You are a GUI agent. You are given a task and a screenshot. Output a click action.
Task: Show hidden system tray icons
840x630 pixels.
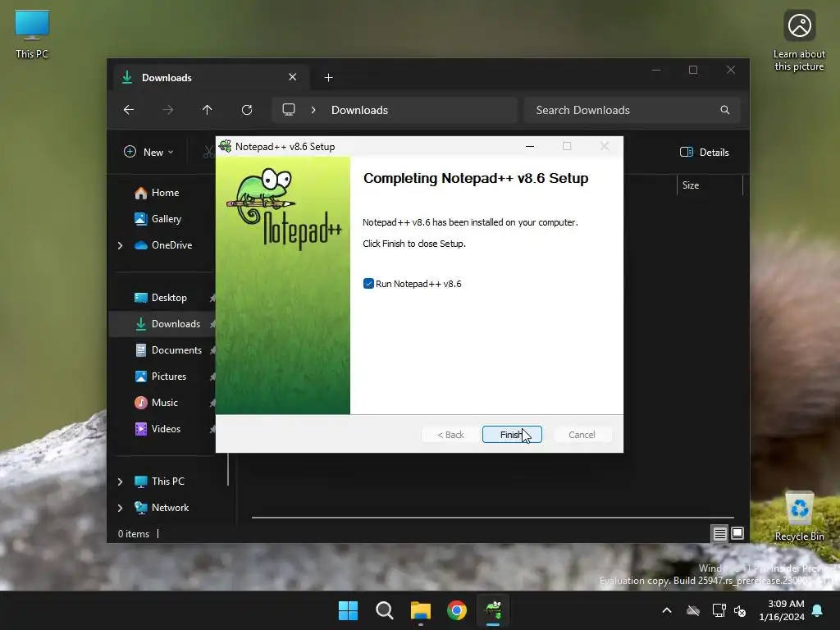point(667,610)
